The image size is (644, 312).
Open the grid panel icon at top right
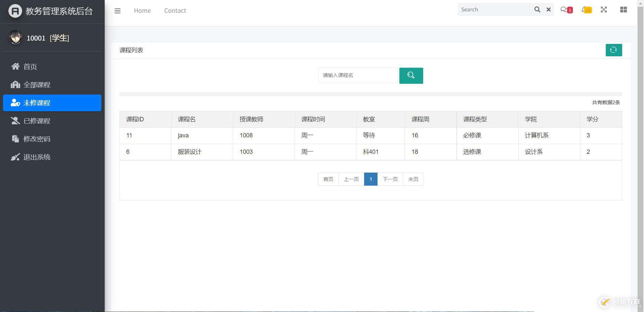point(623,10)
